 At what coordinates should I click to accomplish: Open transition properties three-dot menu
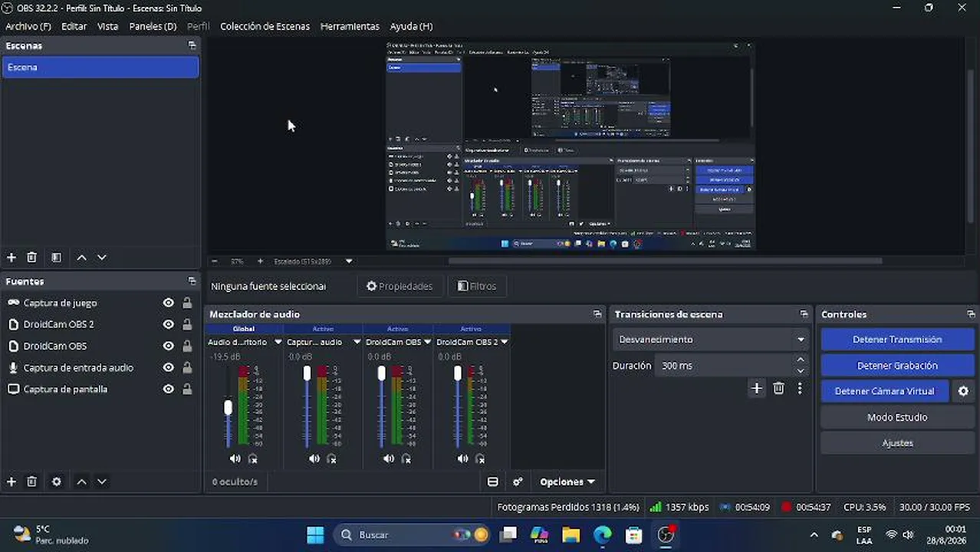click(800, 388)
